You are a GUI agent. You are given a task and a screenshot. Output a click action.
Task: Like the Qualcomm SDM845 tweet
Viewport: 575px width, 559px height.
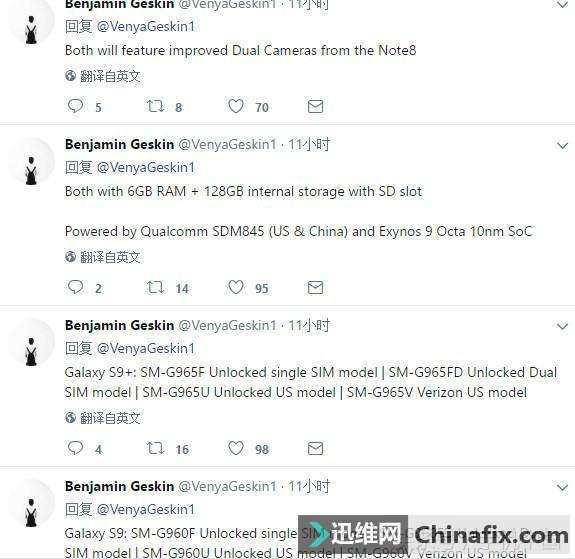[236, 287]
